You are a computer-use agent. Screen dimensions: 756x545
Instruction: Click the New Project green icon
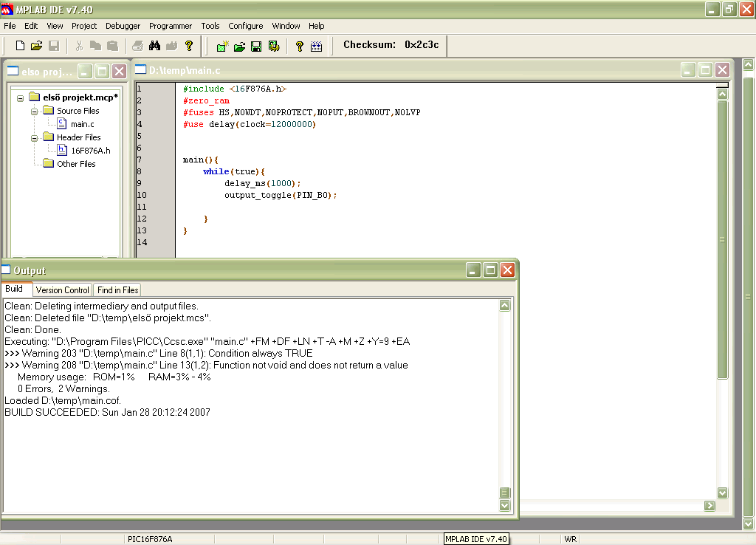222,46
